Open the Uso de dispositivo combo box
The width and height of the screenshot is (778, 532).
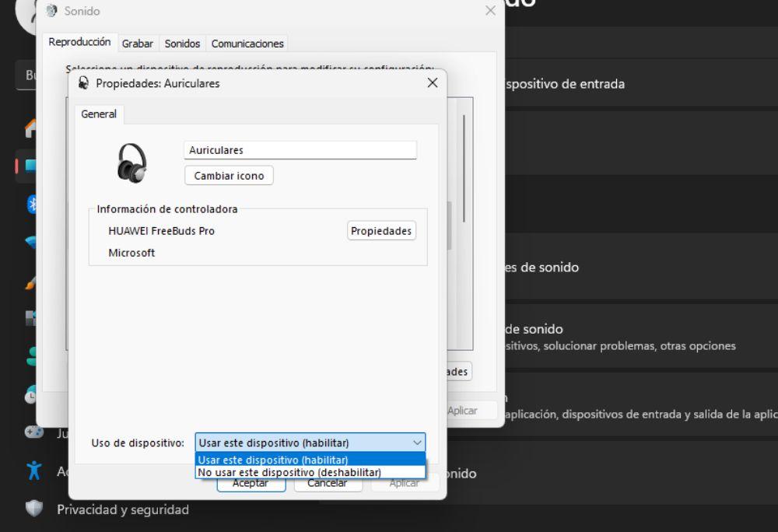coord(310,443)
